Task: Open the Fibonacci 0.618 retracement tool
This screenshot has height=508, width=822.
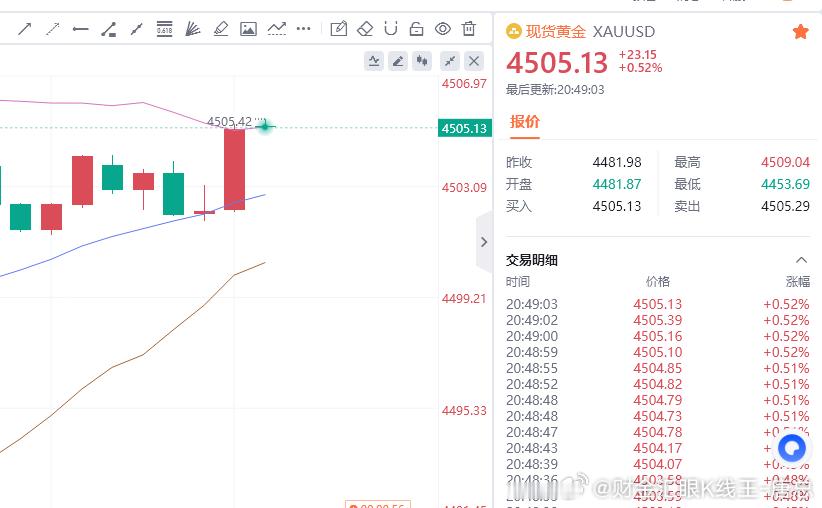Action: (x=165, y=29)
